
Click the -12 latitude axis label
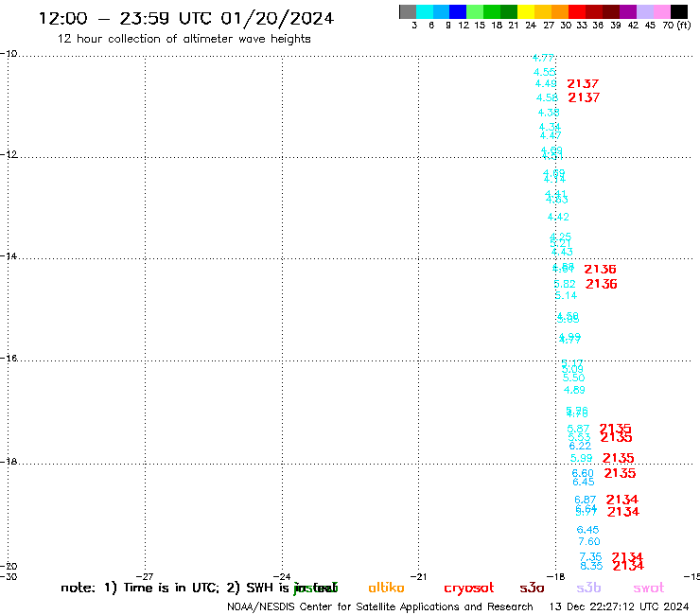[x=9, y=154]
